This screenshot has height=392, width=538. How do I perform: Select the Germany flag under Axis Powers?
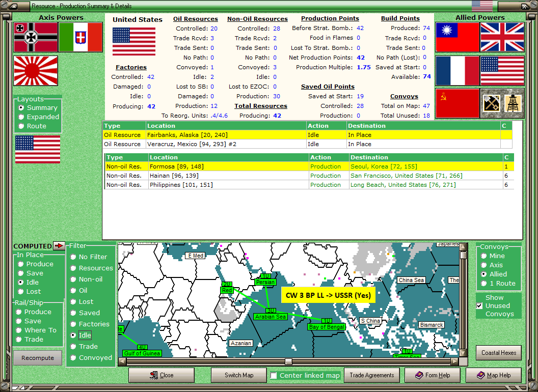36,37
